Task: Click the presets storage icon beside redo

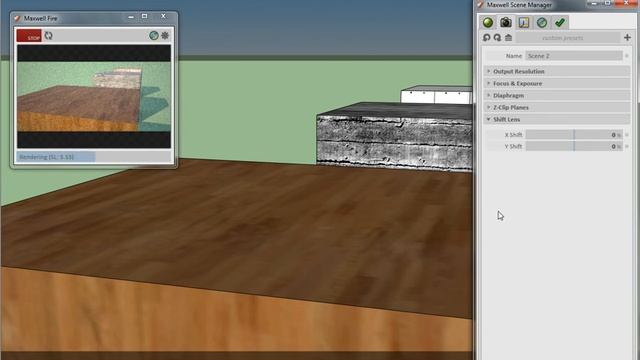Action: [508, 38]
